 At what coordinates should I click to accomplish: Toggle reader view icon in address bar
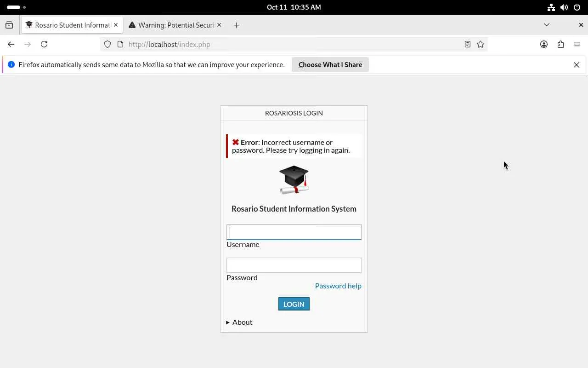coord(468,44)
